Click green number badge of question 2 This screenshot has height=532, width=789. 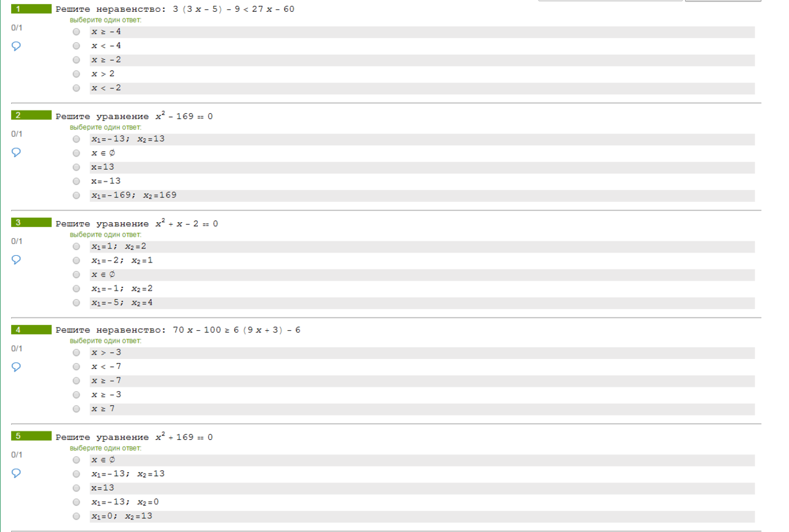point(32,115)
